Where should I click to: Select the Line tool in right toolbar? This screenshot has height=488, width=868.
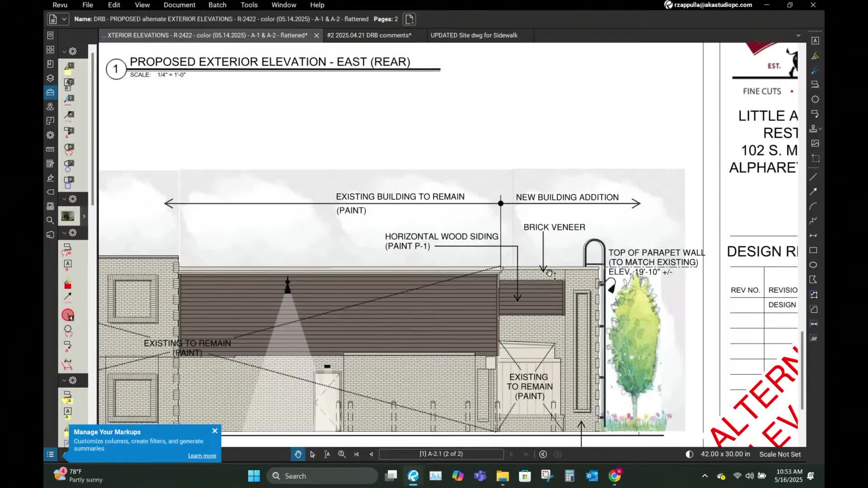[x=813, y=177]
